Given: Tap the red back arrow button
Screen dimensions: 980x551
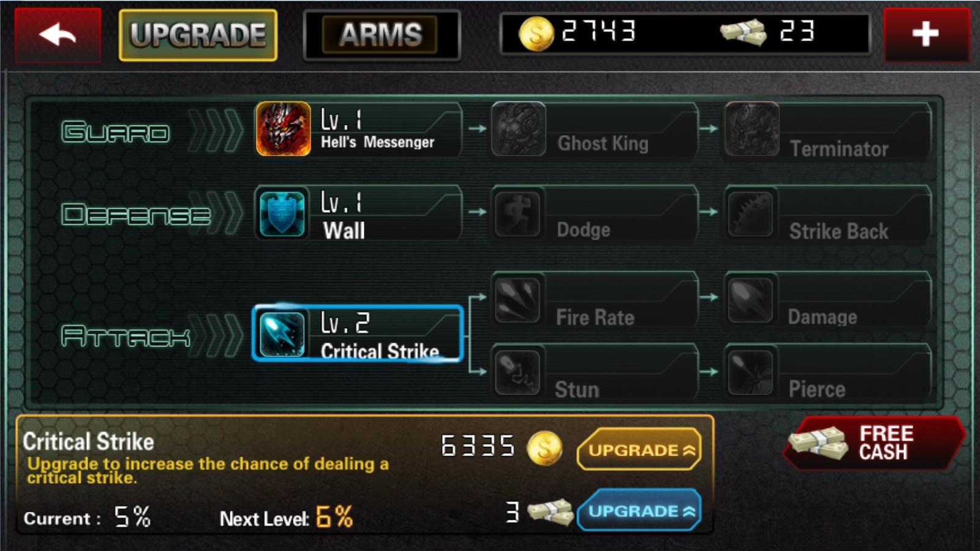Looking at the screenshot, I should click(58, 35).
